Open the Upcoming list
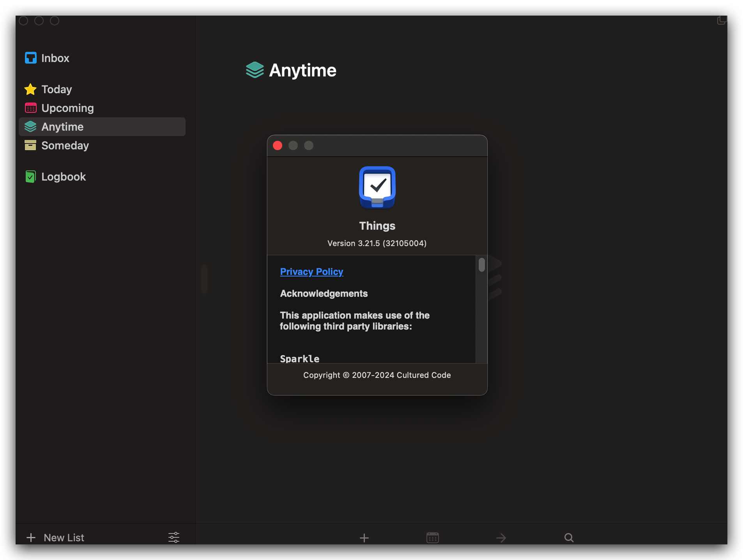743x560 pixels. tap(67, 108)
